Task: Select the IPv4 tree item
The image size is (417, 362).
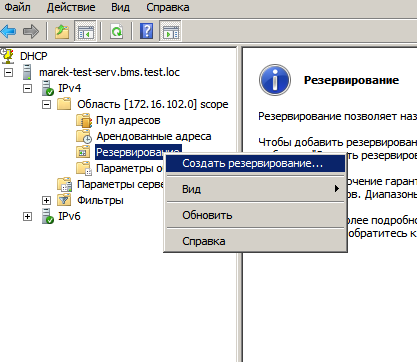Action: pos(70,88)
